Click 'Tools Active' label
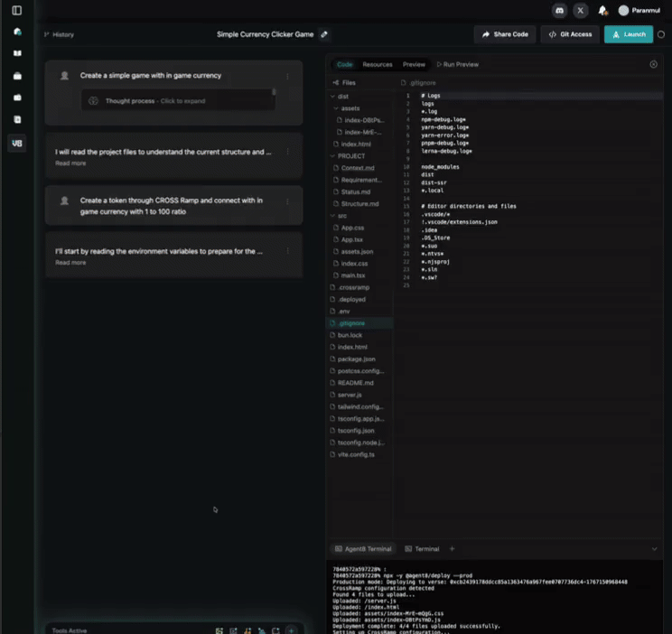Image resolution: width=672 pixels, height=634 pixels. click(70, 630)
